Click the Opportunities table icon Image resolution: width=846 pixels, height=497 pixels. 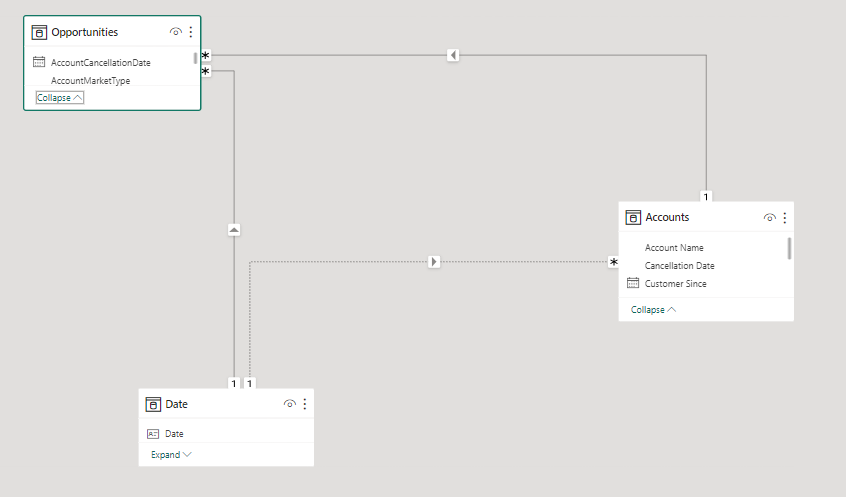(39, 32)
